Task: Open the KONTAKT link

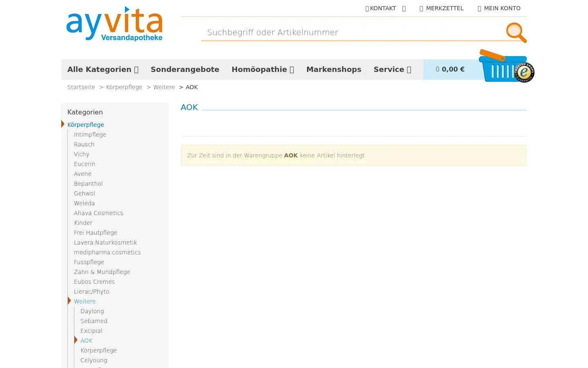Action: click(381, 8)
